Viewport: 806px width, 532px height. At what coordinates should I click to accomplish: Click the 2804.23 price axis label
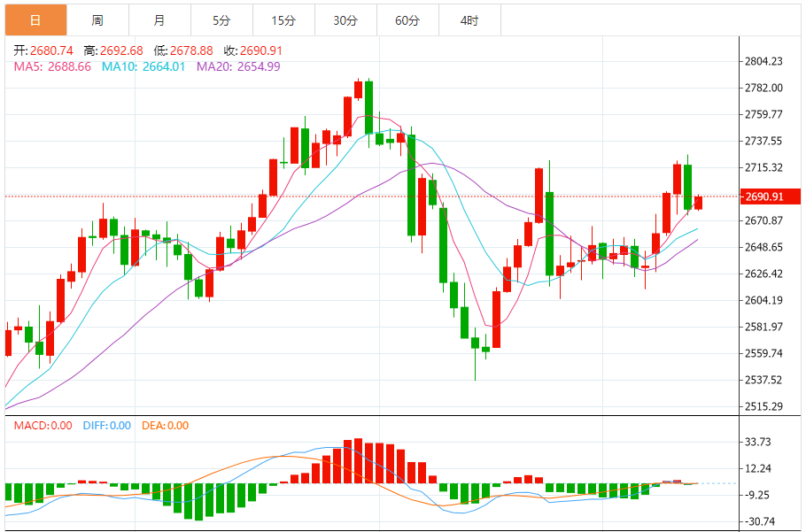coord(763,62)
